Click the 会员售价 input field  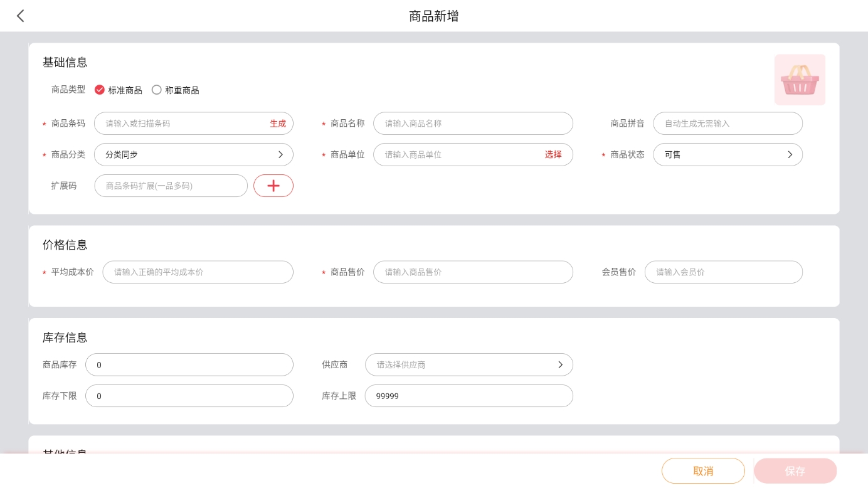coord(723,272)
